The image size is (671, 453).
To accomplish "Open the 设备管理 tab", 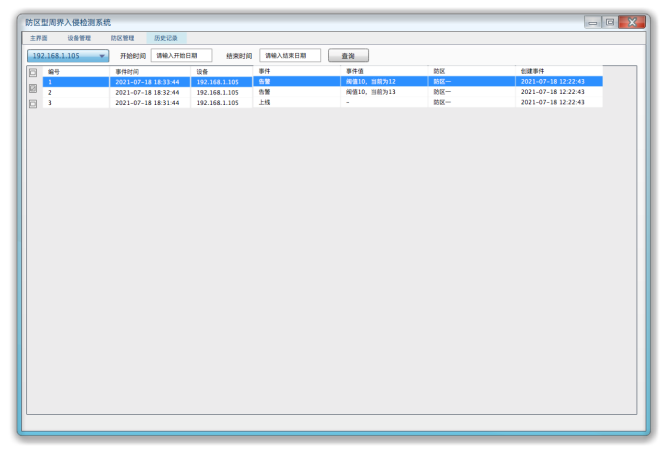I will click(x=79, y=38).
